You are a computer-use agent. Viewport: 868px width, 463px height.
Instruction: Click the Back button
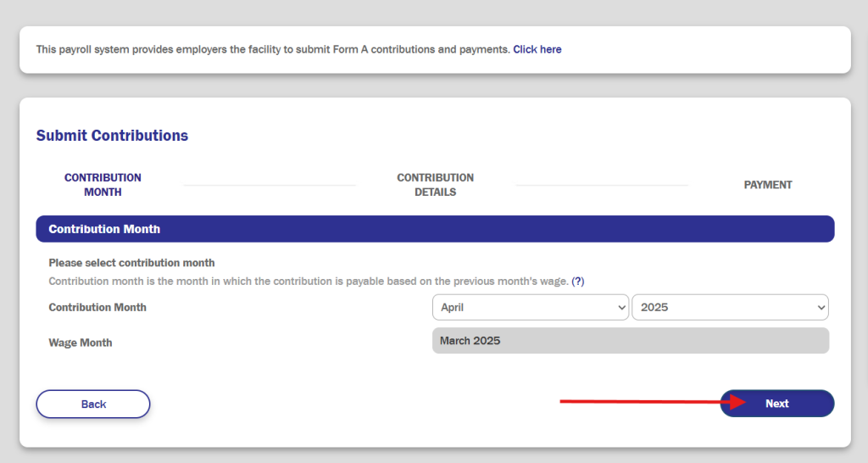93,404
